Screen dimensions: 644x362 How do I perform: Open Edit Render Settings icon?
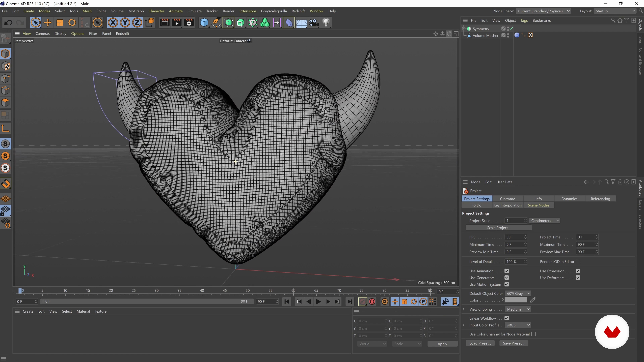[189, 23]
